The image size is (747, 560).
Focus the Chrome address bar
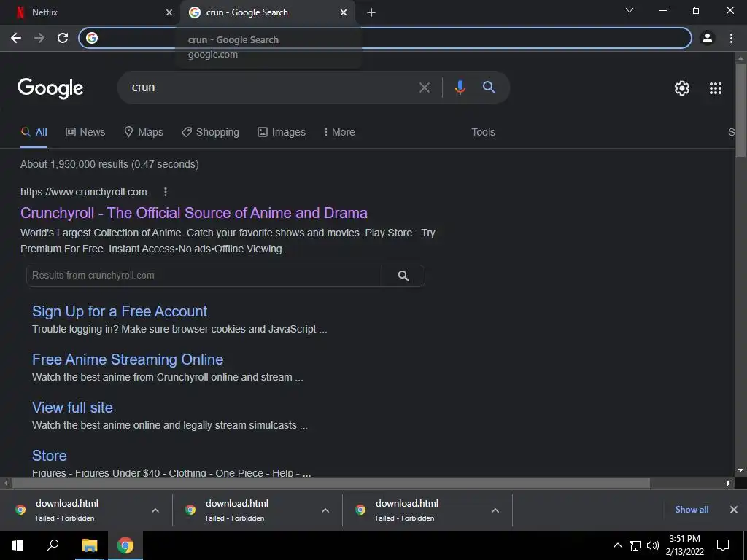[x=385, y=38]
